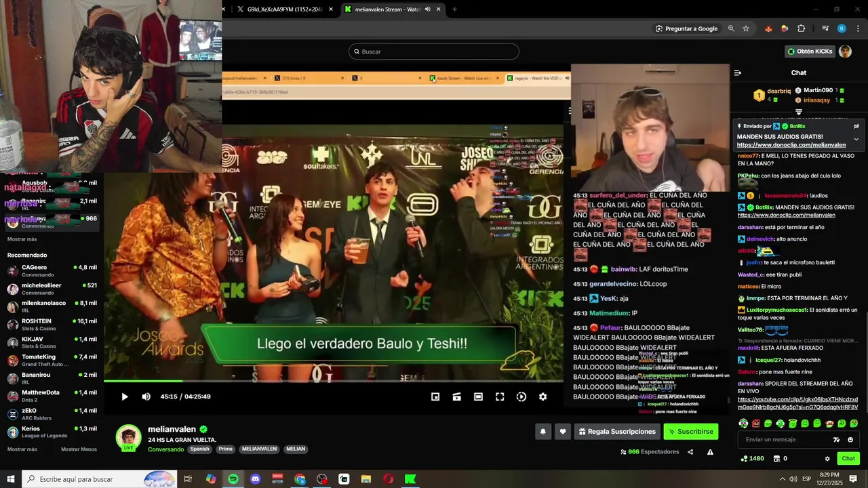This screenshot has height=488, width=868.
Task: Open the emote picker smiley in chat
Action: pyautogui.click(x=850, y=440)
